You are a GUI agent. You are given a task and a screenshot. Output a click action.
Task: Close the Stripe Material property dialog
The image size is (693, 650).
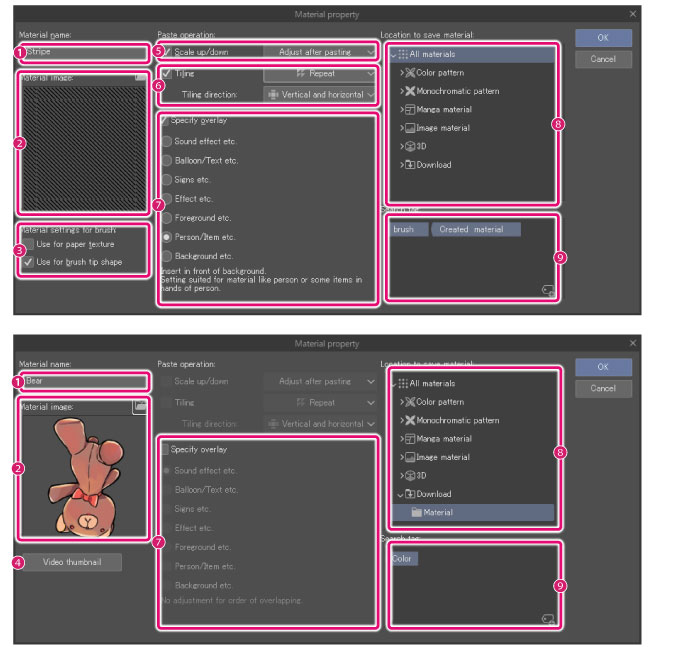(x=633, y=14)
